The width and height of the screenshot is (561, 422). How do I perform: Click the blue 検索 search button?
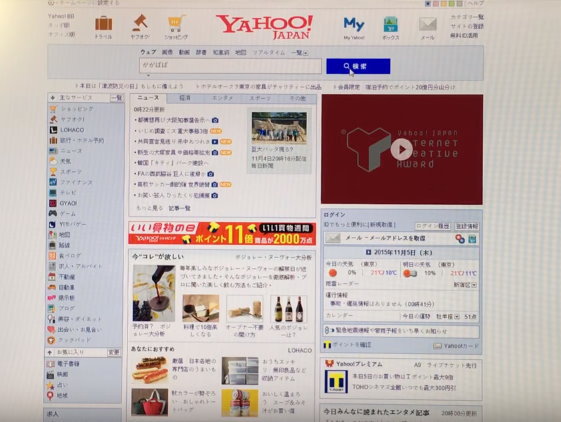click(x=358, y=67)
